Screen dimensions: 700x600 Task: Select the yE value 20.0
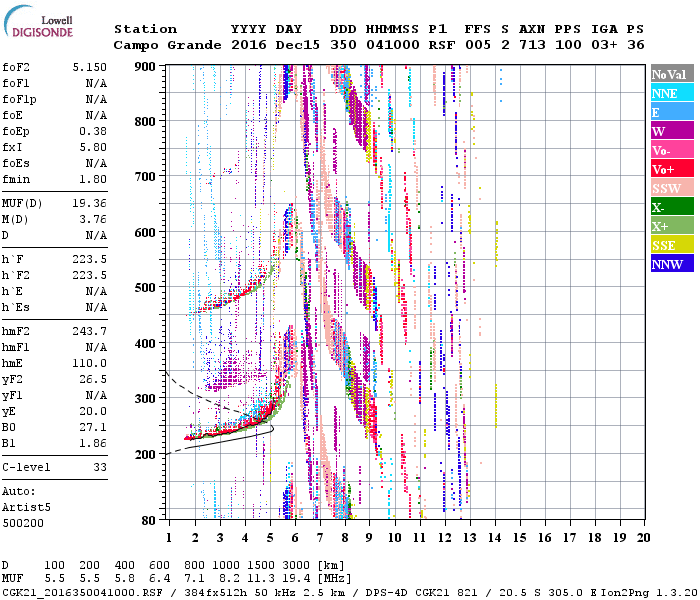(93, 412)
